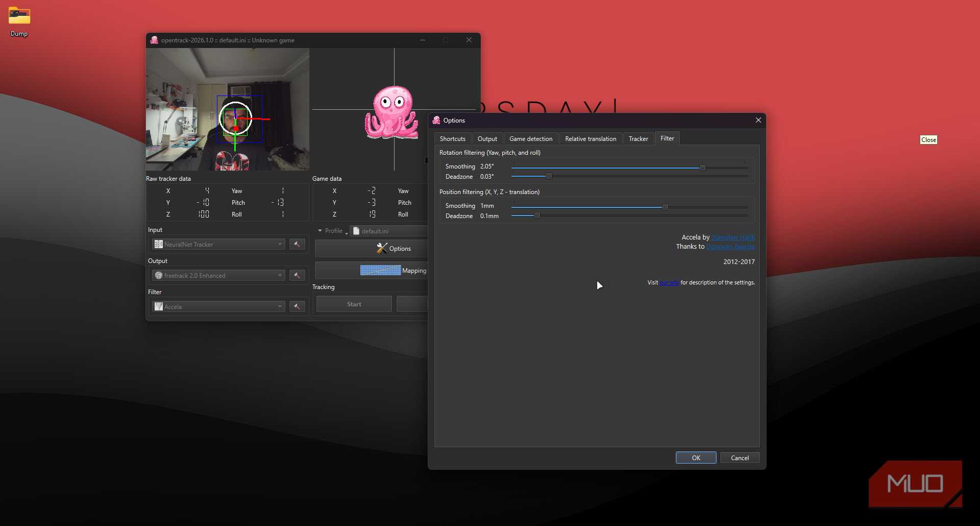Click the Options dialog octopus icon

[436, 121]
